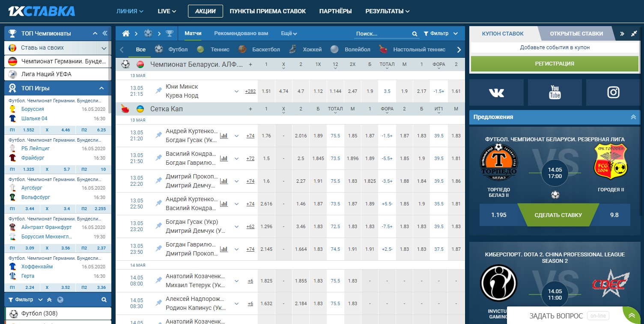Open statistics chart icon for Богдан Гусак match
This screenshot has width=644, height=324.
(224, 226)
